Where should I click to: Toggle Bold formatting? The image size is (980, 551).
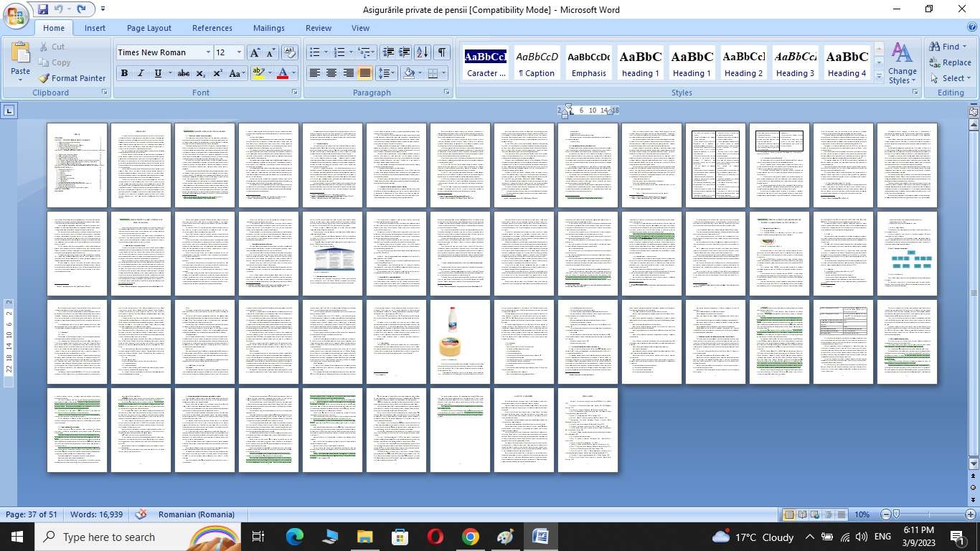click(124, 73)
